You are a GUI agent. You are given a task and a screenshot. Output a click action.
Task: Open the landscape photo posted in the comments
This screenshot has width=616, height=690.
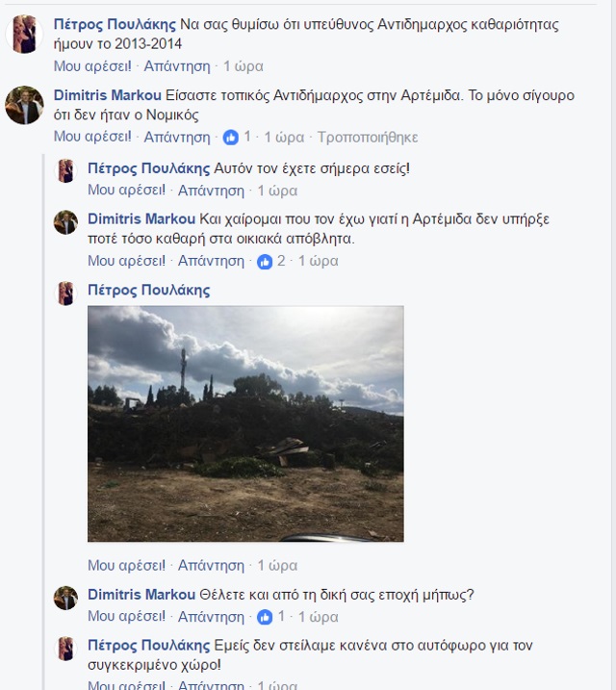point(245,423)
